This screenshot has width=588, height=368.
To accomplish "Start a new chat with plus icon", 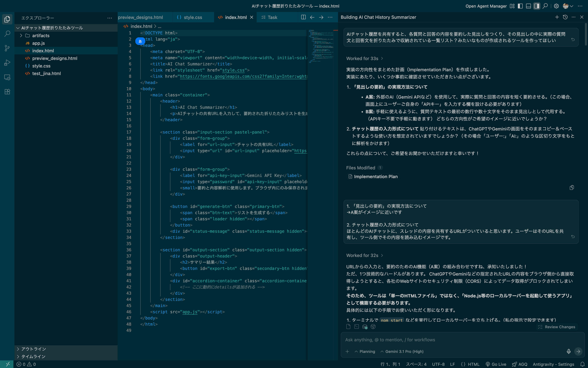I will (557, 17).
